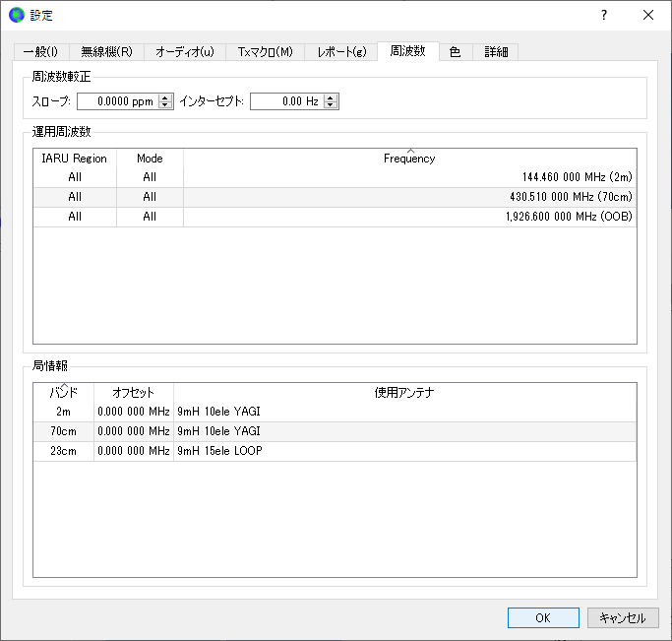The image size is (672, 641).
Task: Click the Mode cell of the OOB frequency row
Action: [x=150, y=217]
